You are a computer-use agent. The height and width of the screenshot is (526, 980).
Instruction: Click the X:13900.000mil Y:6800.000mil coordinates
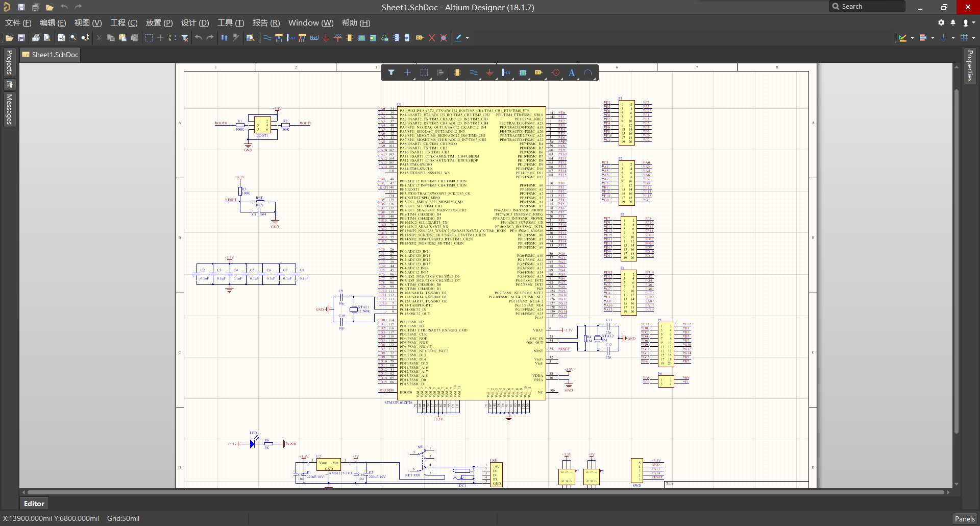click(x=51, y=518)
